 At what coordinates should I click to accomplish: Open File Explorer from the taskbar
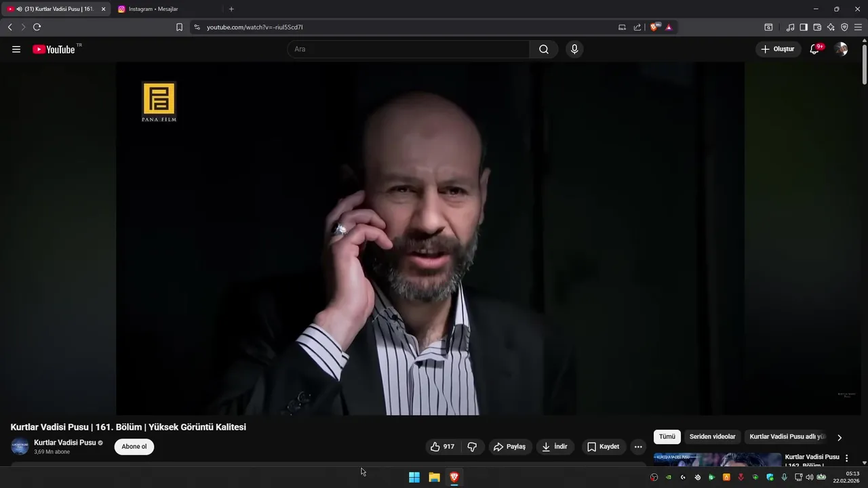tap(434, 477)
